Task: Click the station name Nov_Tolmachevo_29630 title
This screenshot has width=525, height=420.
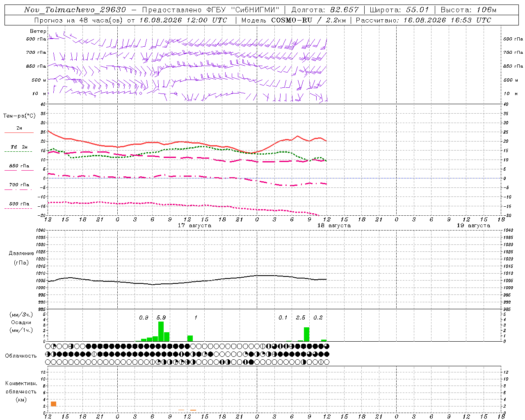Action: click(75, 10)
